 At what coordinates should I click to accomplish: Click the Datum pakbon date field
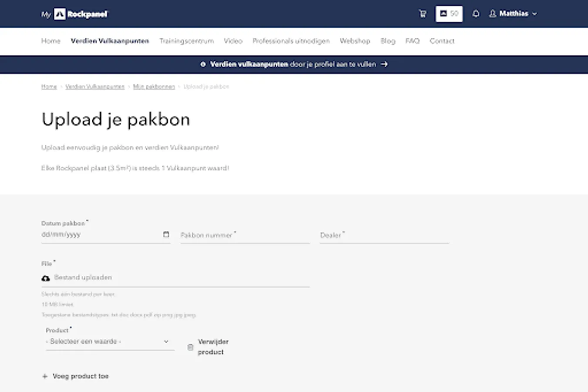pos(106,235)
